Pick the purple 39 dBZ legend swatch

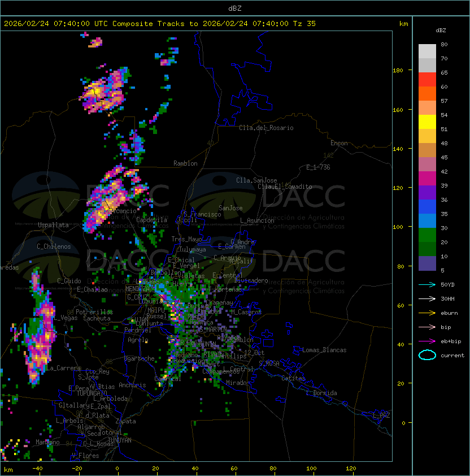click(427, 193)
